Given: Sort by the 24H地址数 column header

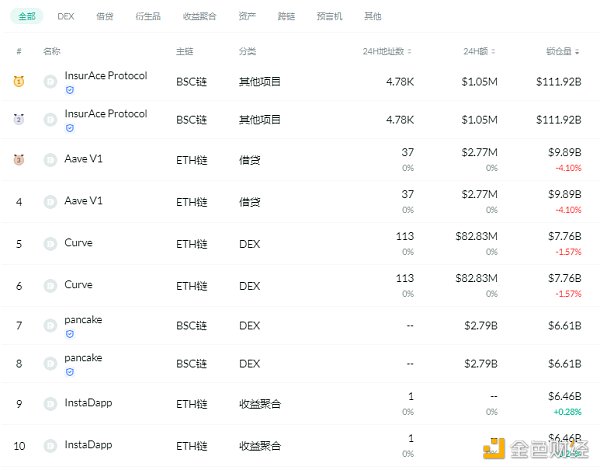Looking at the screenshot, I should coord(387,51).
